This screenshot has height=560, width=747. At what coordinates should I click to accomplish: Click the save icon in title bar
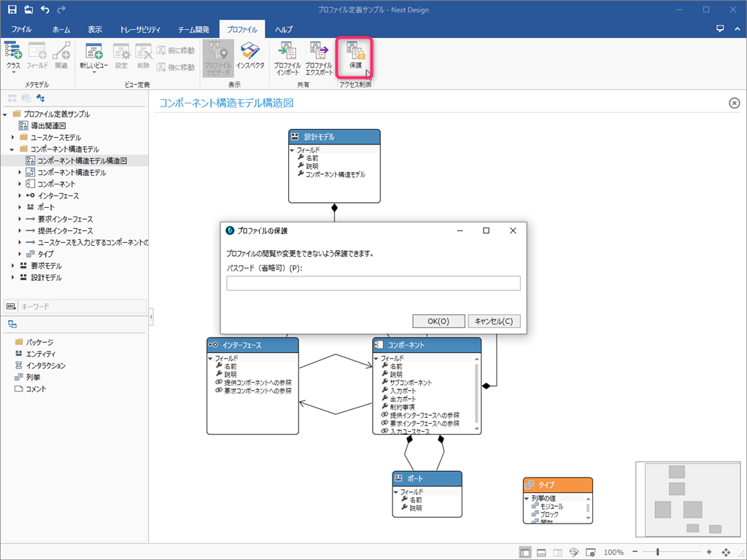pos(12,9)
